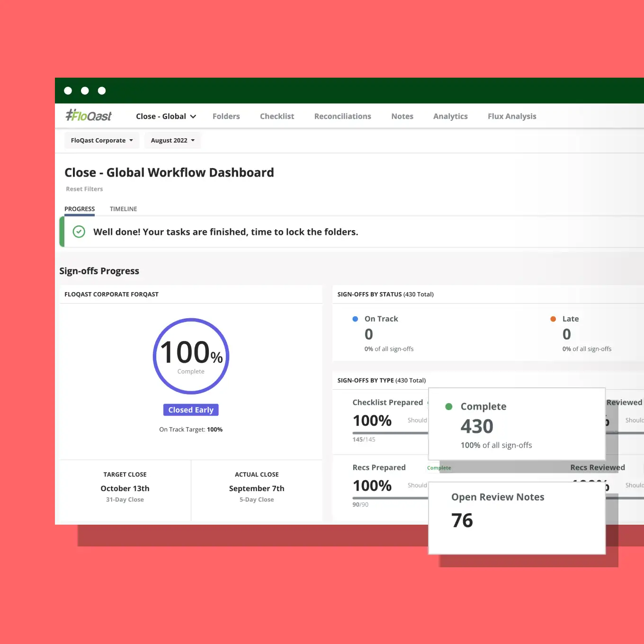644x644 pixels.
Task: Click the first white window dot
Action: click(68, 91)
